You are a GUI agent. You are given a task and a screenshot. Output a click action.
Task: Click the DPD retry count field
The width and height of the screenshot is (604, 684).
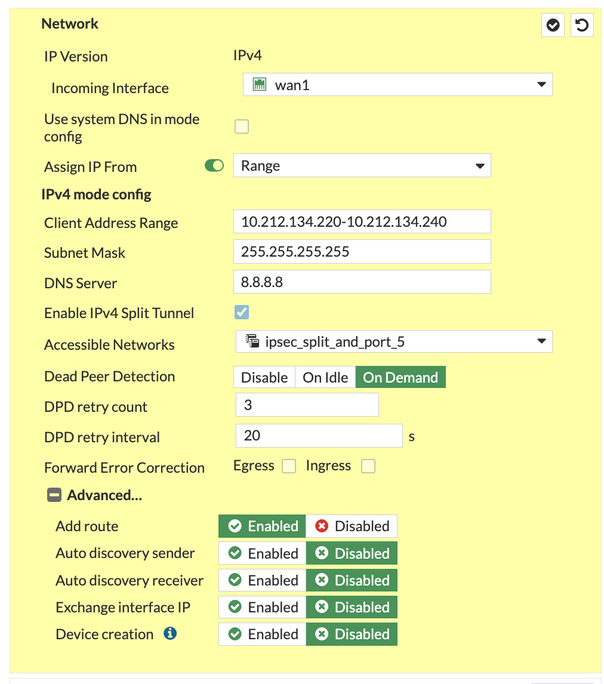coord(307,405)
